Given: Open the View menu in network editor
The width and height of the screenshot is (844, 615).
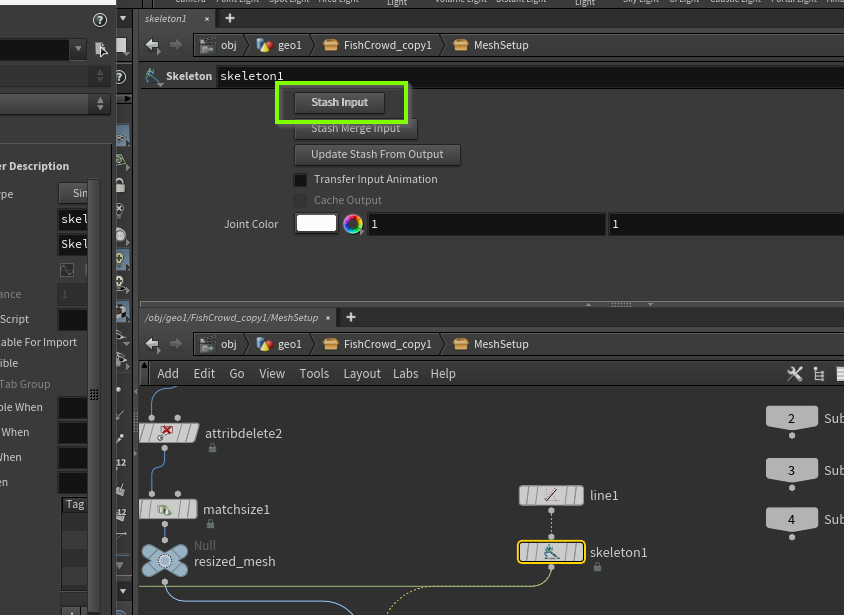Looking at the screenshot, I should pyautogui.click(x=272, y=373).
